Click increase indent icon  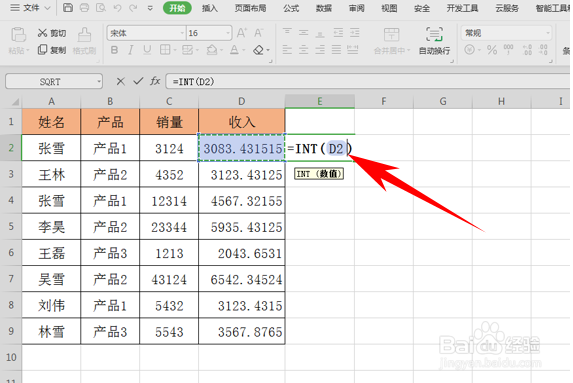click(x=355, y=33)
